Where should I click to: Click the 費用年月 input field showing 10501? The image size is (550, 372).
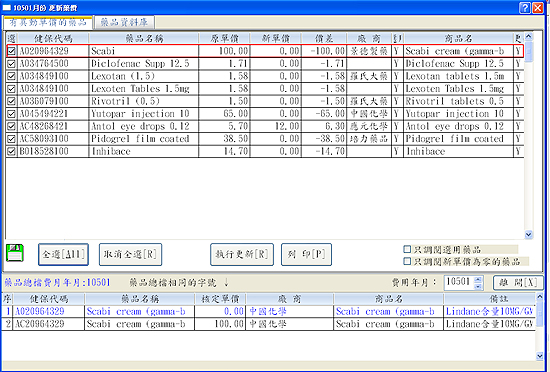459,283
